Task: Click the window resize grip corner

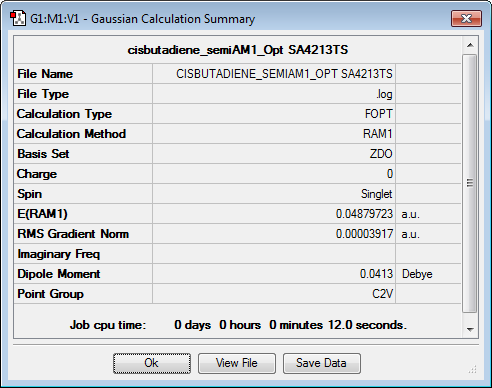Action: [473, 369]
